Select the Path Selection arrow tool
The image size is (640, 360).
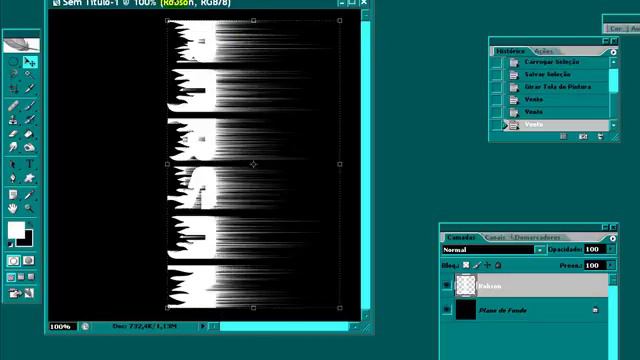tap(13, 164)
